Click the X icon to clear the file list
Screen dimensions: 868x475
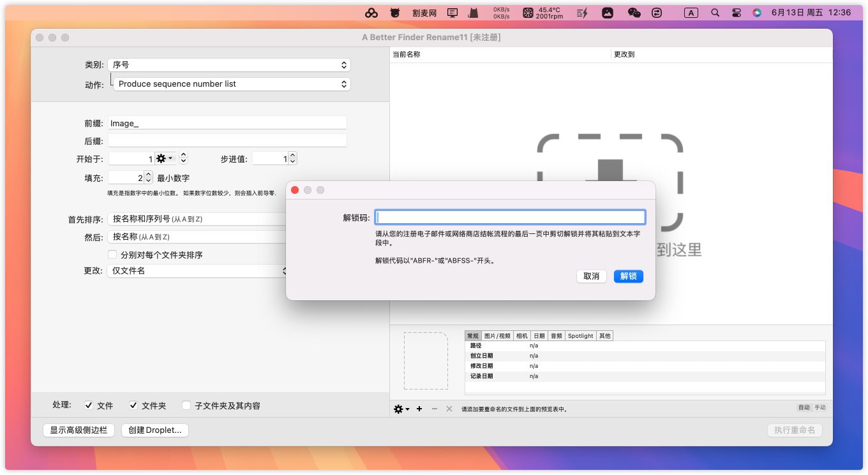tap(449, 409)
